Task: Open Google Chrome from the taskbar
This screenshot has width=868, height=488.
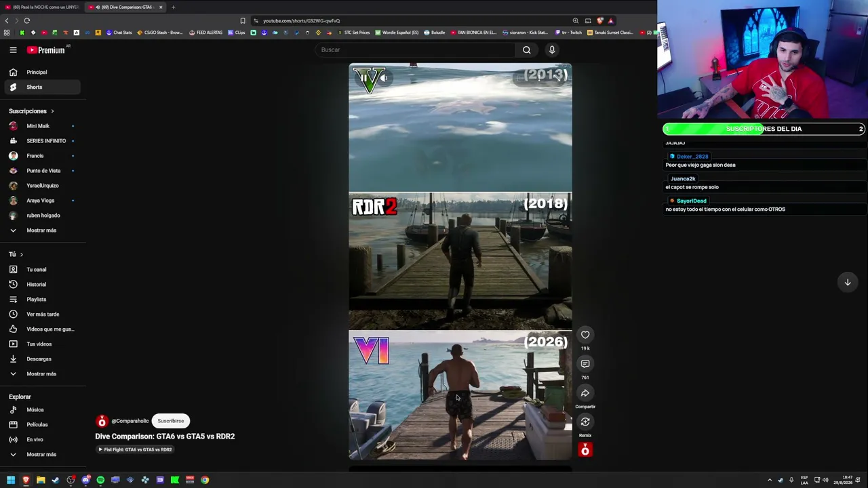Action: [x=205, y=480]
